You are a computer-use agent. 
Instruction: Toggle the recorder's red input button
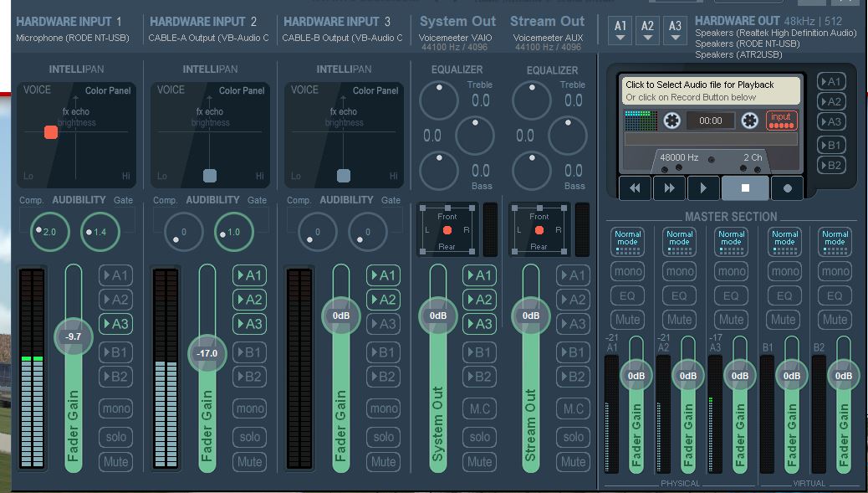coord(781,121)
